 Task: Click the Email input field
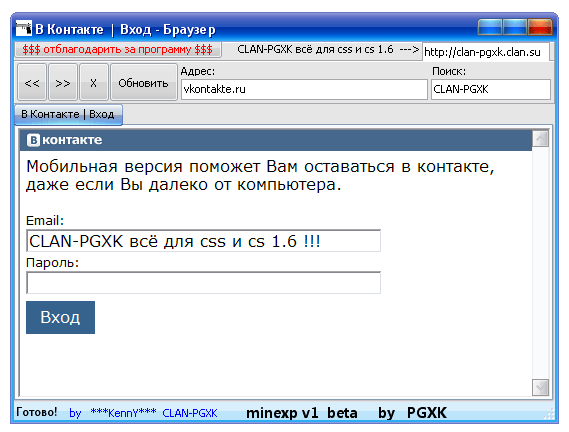pos(203,241)
